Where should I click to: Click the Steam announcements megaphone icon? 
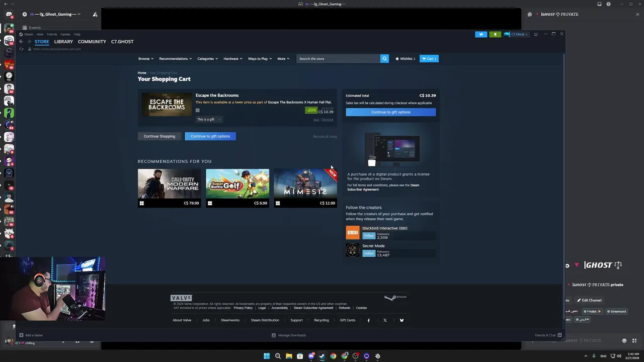coord(481,34)
